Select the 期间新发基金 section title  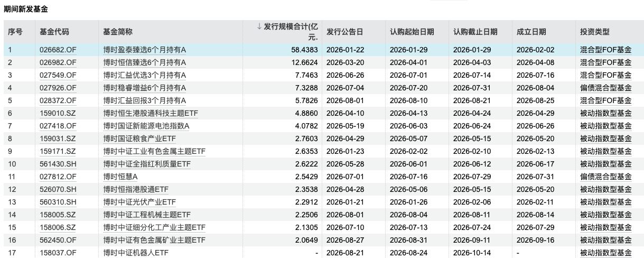point(25,9)
